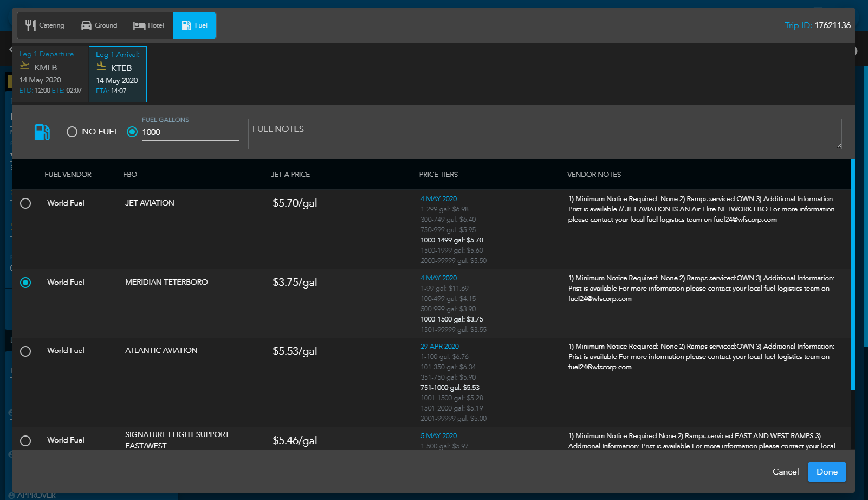Switch to the Ground tab
Screen dimensions: 868x500
99,25
